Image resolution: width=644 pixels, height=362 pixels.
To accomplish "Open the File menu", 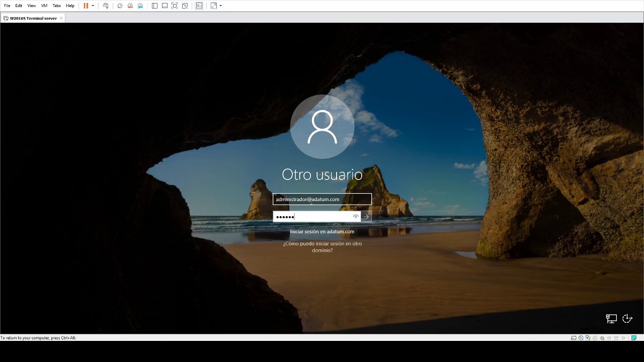I will [7, 6].
